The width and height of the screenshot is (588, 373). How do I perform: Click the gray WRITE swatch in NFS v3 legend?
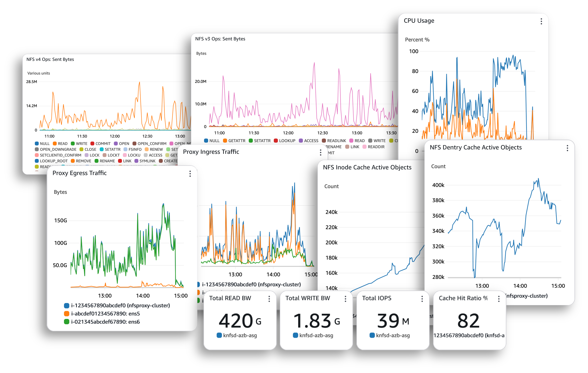click(370, 141)
